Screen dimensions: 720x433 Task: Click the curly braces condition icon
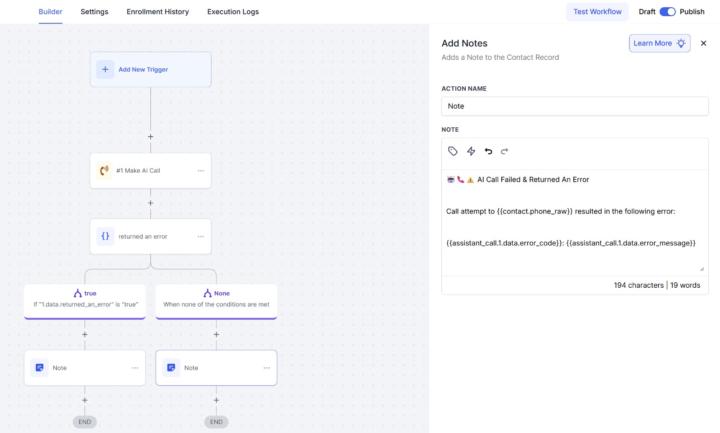point(104,236)
